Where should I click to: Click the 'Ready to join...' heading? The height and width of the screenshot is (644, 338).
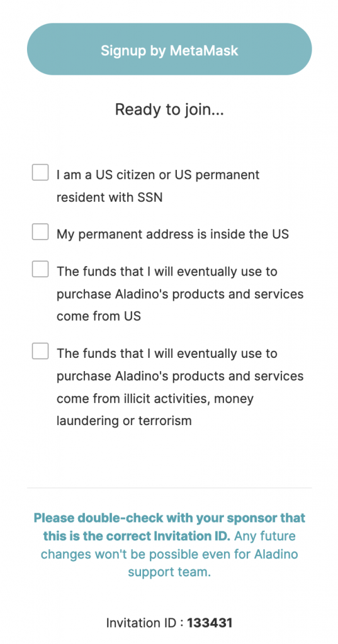[x=169, y=110]
